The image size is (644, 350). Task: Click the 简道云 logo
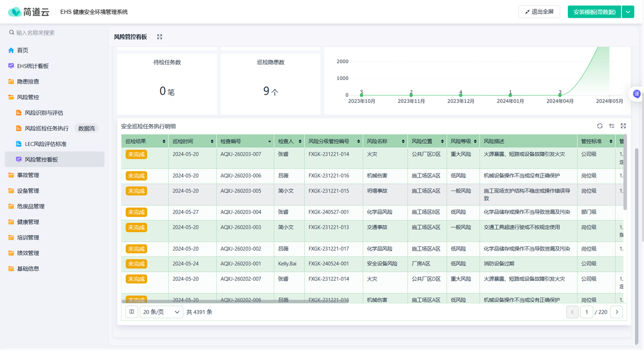[x=30, y=12]
